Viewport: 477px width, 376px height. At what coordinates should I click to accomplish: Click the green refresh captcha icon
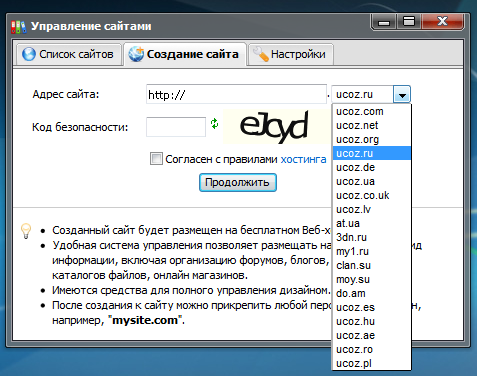point(214,124)
